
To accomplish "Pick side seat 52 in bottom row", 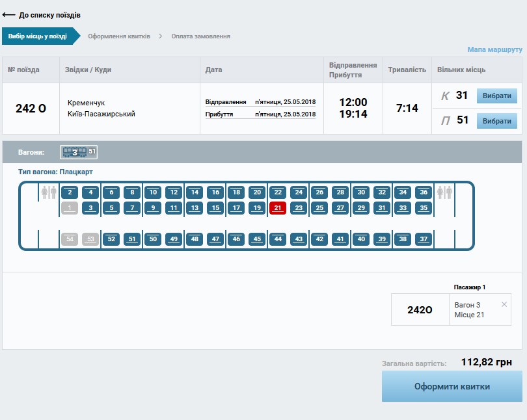I will click(x=111, y=239).
